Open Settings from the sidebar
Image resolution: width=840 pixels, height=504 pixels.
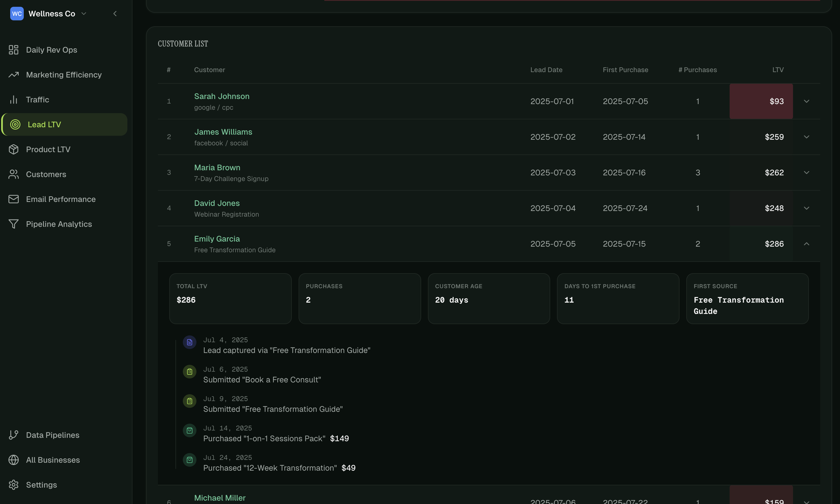point(64,485)
